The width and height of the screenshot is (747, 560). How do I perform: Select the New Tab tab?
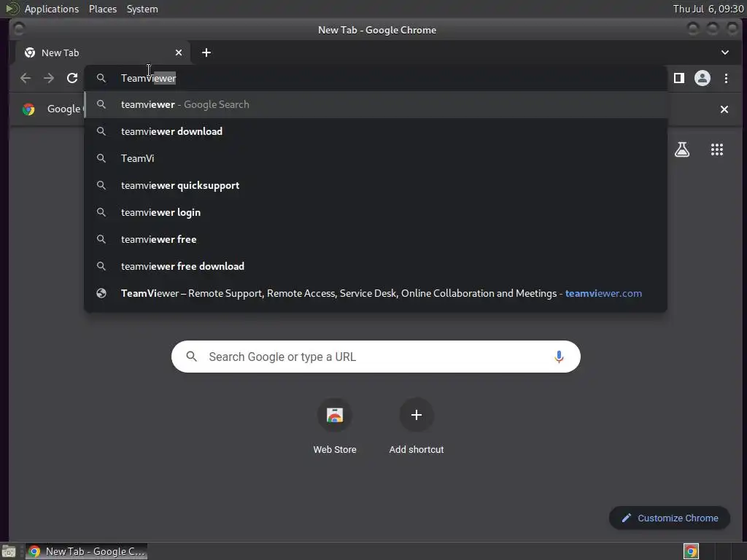102,52
